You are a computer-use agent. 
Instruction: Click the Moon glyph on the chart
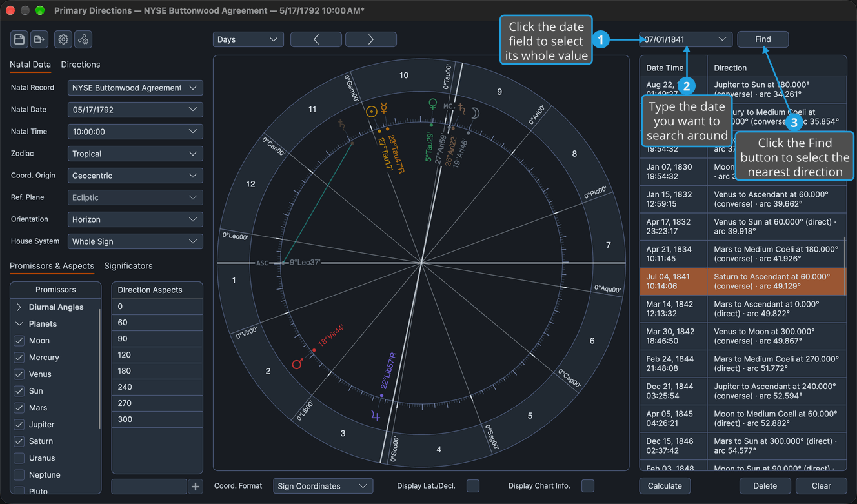coord(474,113)
